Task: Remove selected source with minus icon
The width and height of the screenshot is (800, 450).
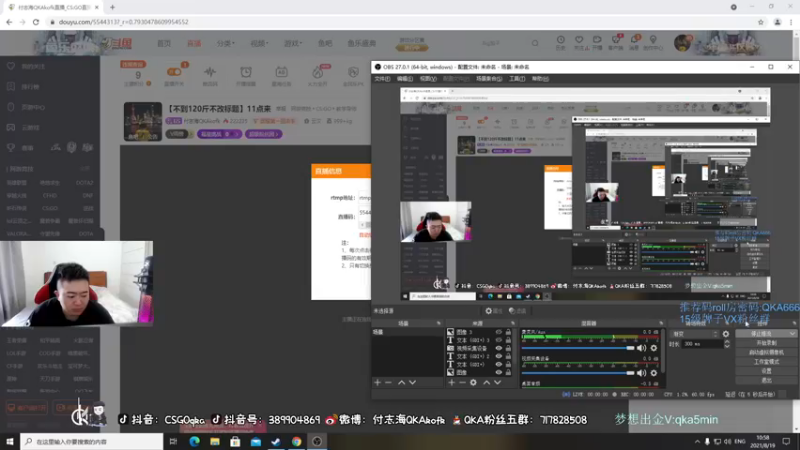Action: [462, 383]
